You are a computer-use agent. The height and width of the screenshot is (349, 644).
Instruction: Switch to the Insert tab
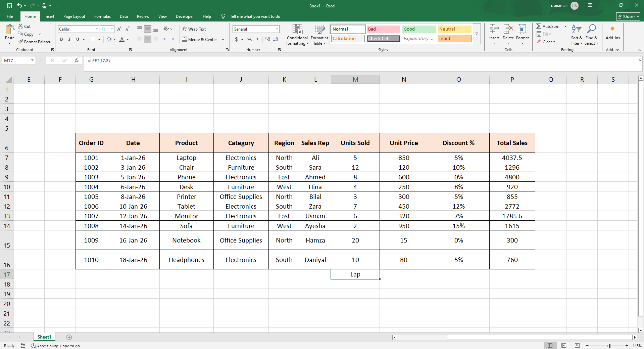(x=49, y=16)
